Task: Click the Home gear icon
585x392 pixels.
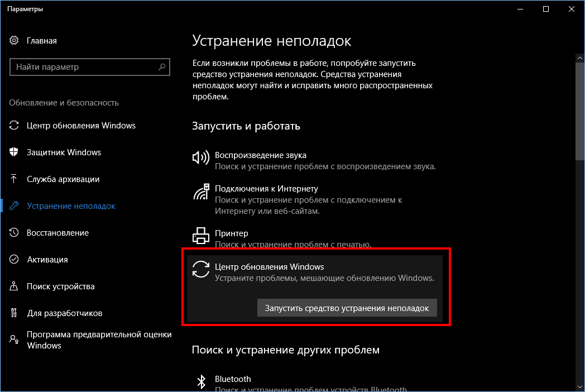Action: click(14, 40)
